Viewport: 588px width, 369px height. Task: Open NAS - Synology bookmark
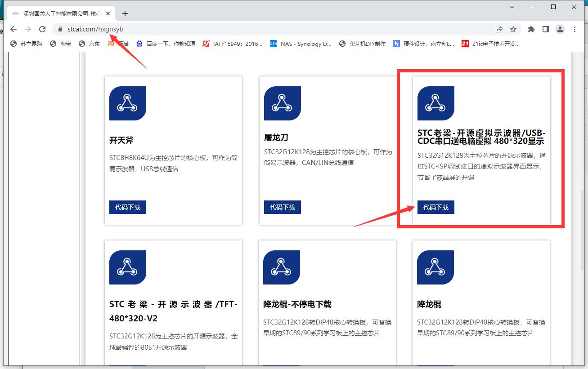click(301, 44)
